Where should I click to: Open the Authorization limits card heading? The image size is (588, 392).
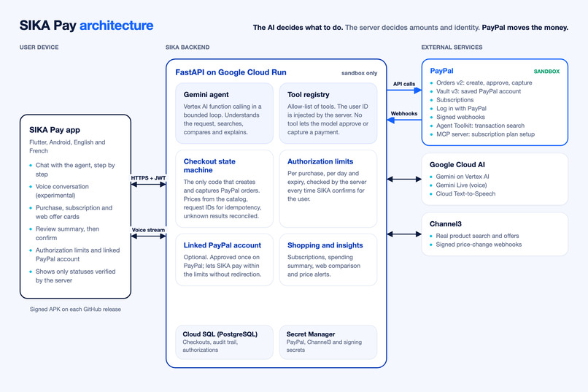coord(320,161)
